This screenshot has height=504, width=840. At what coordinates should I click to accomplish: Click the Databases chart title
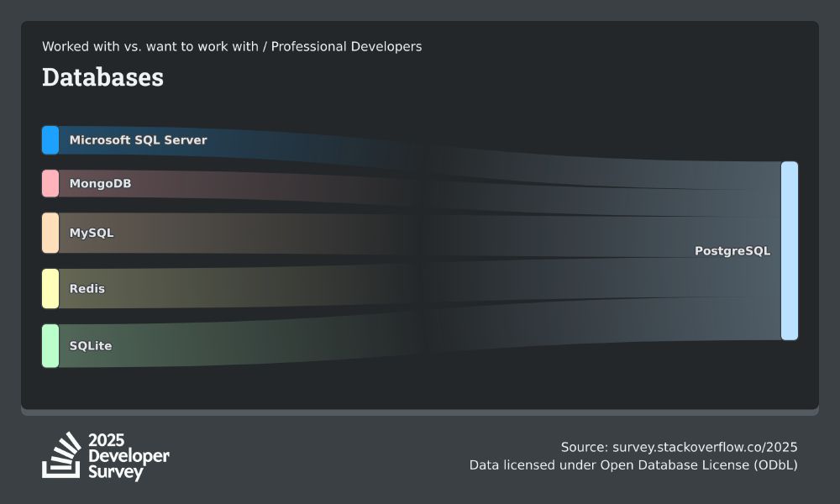102,77
